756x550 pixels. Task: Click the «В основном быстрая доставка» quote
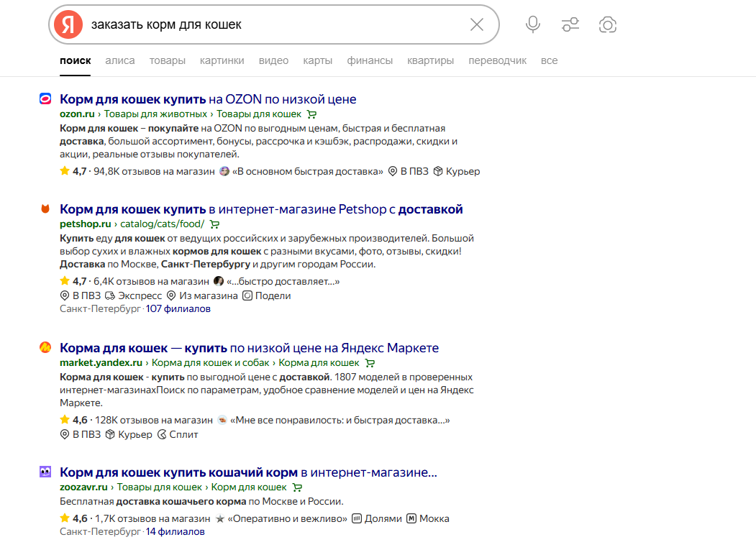308,171
